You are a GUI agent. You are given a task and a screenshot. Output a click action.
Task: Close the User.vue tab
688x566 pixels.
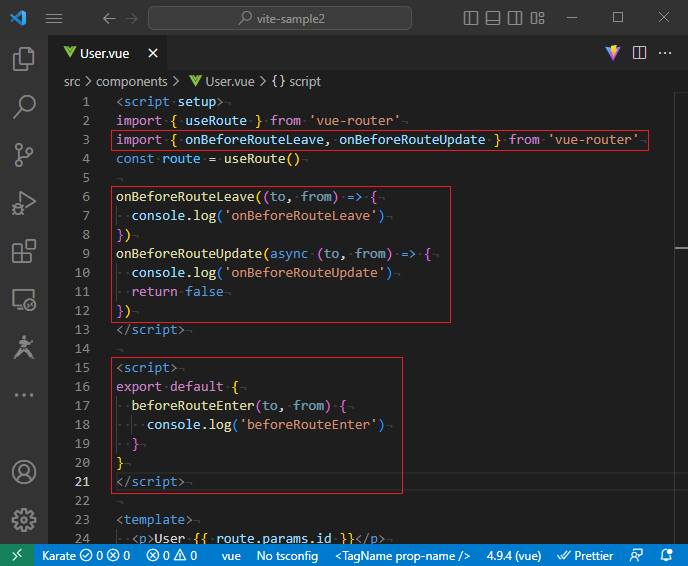[x=153, y=54]
